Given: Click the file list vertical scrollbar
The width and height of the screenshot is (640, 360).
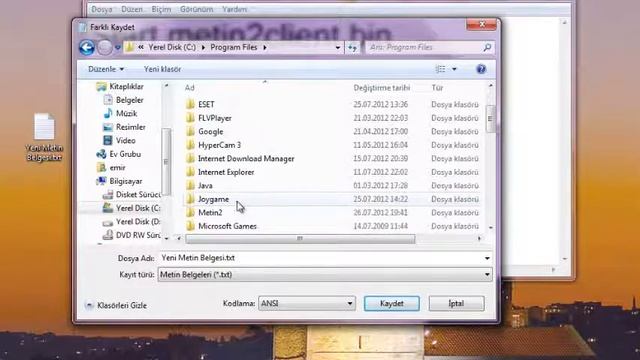Looking at the screenshot, I should tap(490, 118).
